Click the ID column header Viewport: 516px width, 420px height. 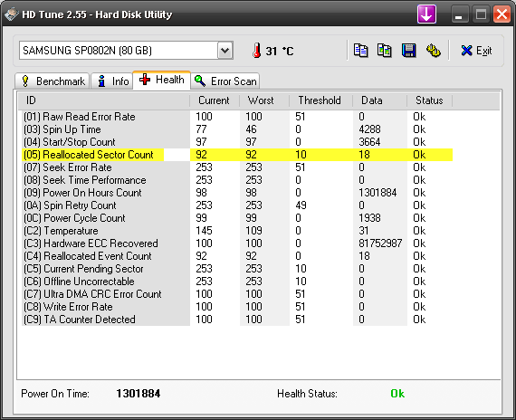104,100
